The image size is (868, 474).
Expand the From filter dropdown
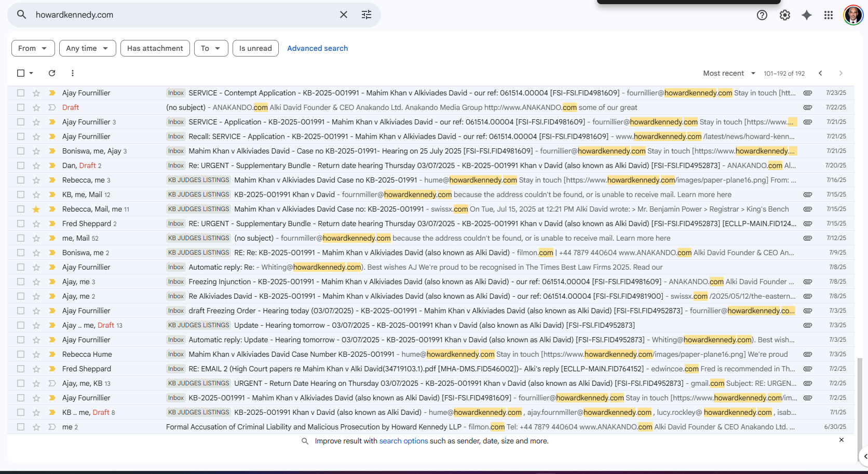(x=33, y=48)
